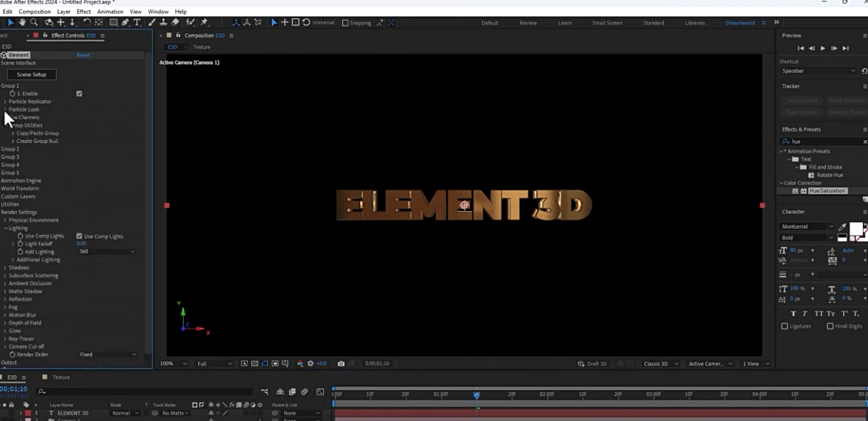868x421 pixels.
Task: Click Toggle Transparency Grid icon
Action: coord(255,364)
